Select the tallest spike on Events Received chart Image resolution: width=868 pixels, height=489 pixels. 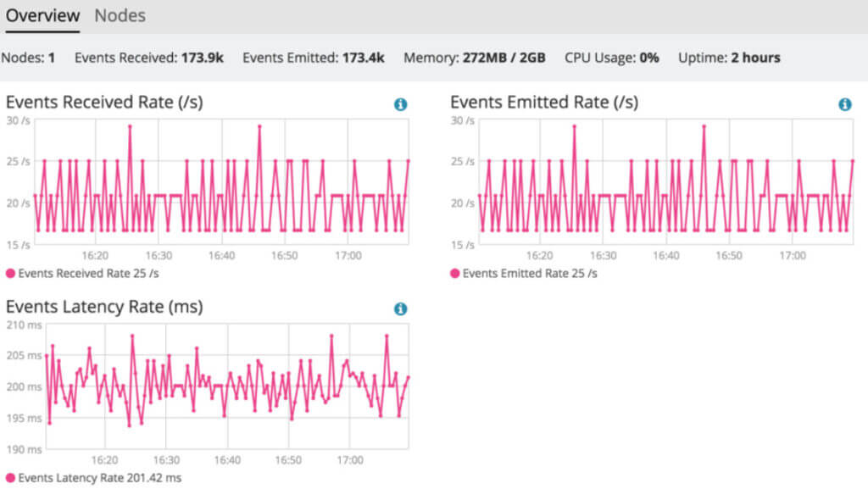[x=130, y=125]
